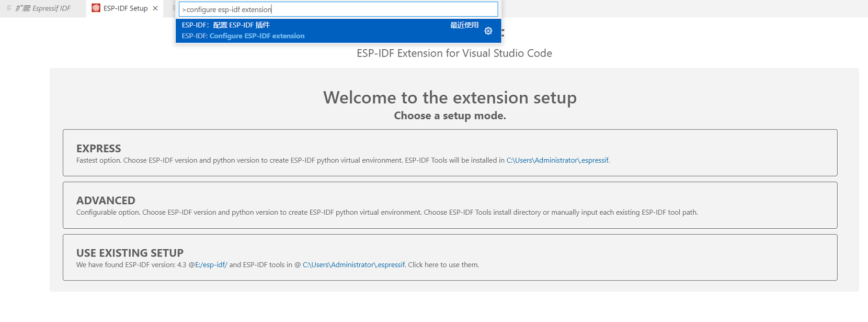
Task: Choose the ADVANCED setup mode
Action: [450, 205]
